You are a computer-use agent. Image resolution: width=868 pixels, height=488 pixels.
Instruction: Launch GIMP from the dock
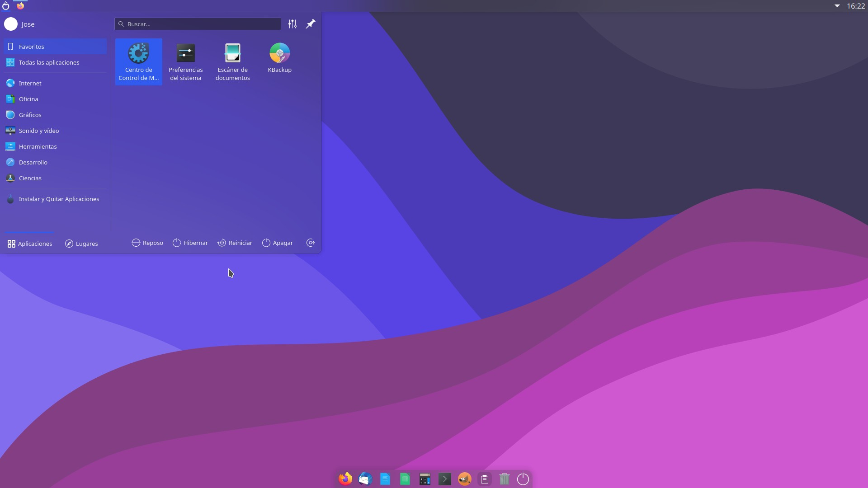coord(464,479)
